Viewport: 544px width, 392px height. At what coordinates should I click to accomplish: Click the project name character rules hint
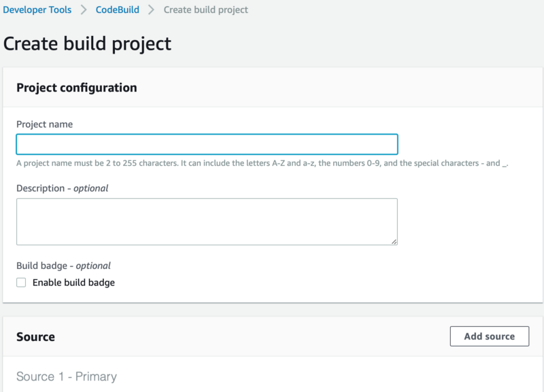[x=262, y=163]
